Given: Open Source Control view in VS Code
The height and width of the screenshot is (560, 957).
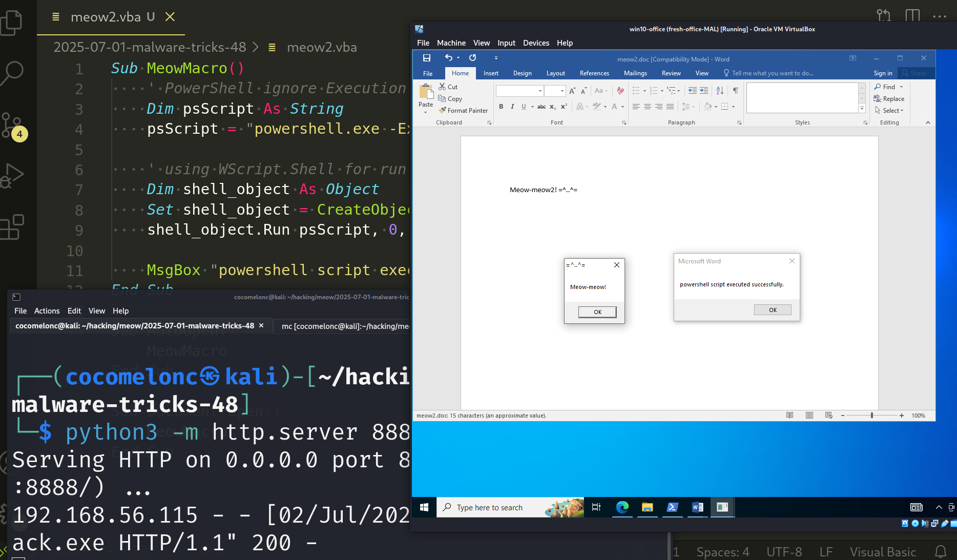Looking at the screenshot, I should [12, 125].
